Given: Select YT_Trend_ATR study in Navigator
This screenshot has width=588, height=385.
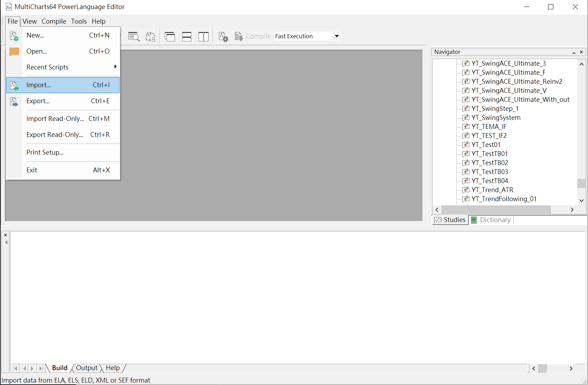Looking at the screenshot, I should pos(492,190).
